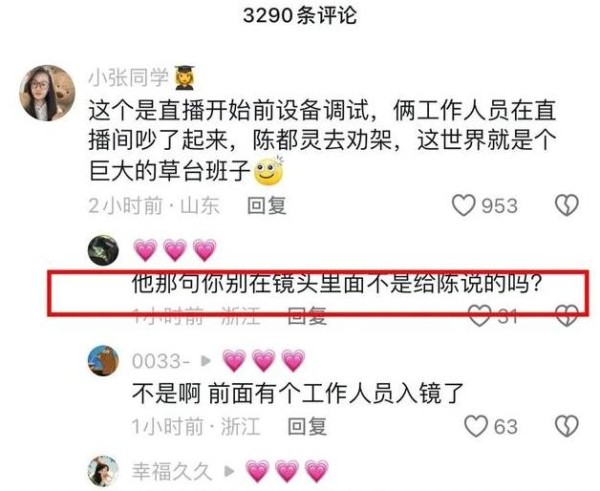Open 小张同学's profile avatar
The height and width of the screenshot is (491, 600).
[47, 93]
